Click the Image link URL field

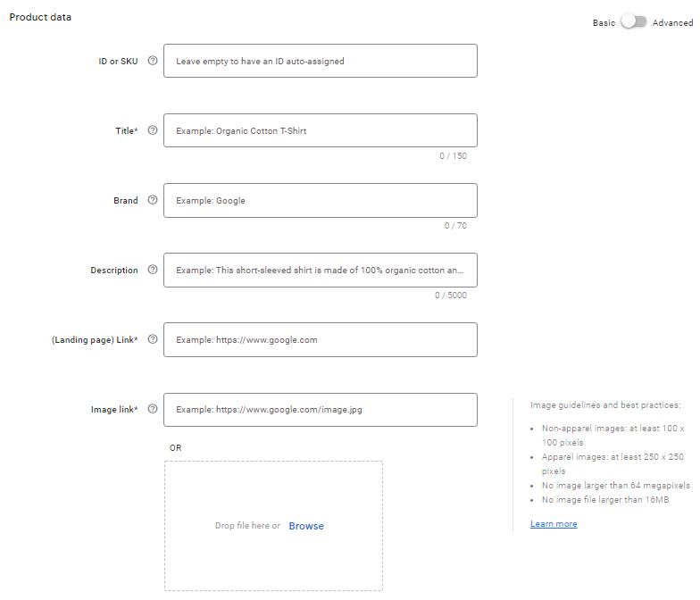click(320, 409)
